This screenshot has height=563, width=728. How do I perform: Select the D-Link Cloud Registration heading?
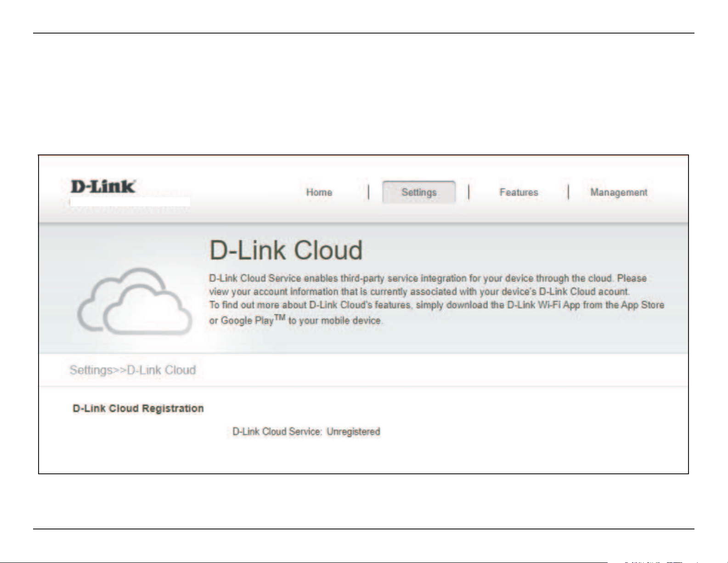coord(138,409)
